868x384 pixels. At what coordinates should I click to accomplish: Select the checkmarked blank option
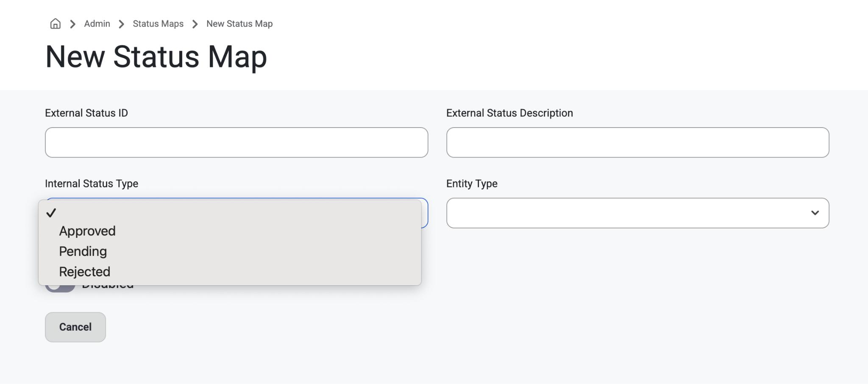pyautogui.click(x=230, y=213)
